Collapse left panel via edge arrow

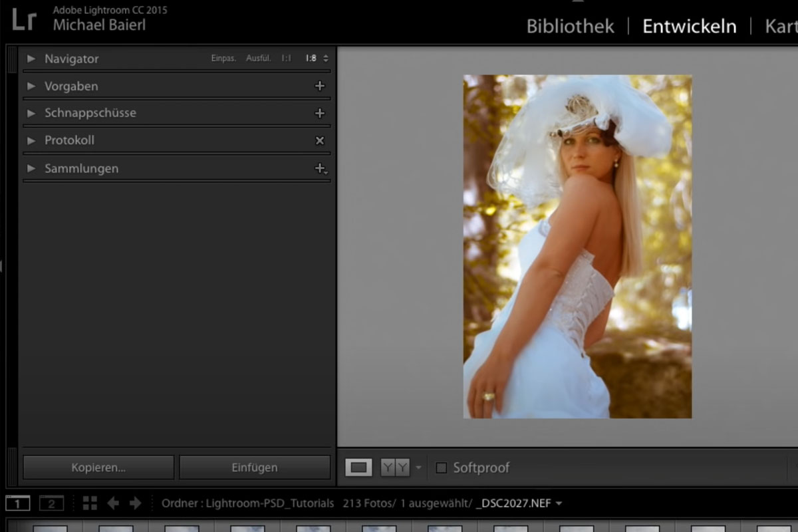pyautogui.click(x=2, y=266)
